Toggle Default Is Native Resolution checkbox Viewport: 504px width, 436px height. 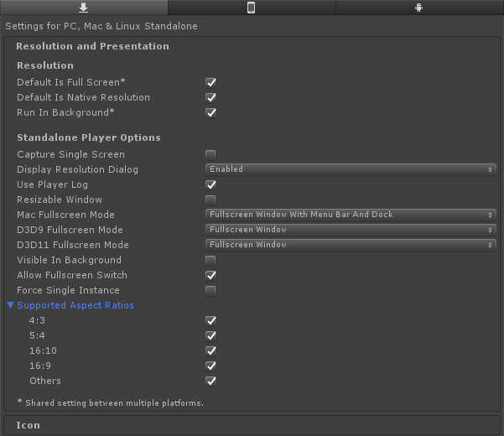pos(210,97)
